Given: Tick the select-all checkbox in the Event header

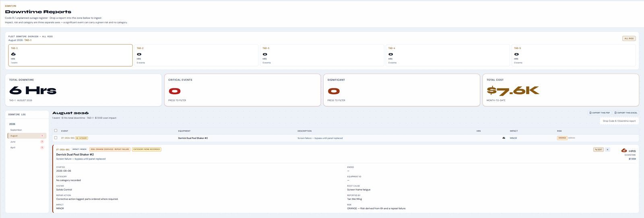Looking at the screenshot, I should [56, 130].
